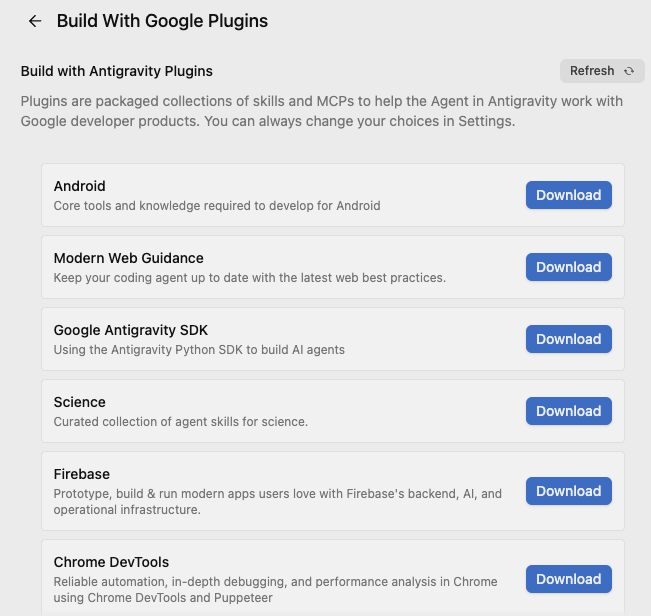Click the 'Reliable automation, in-depth debugging' description

[x=275, y=589]
